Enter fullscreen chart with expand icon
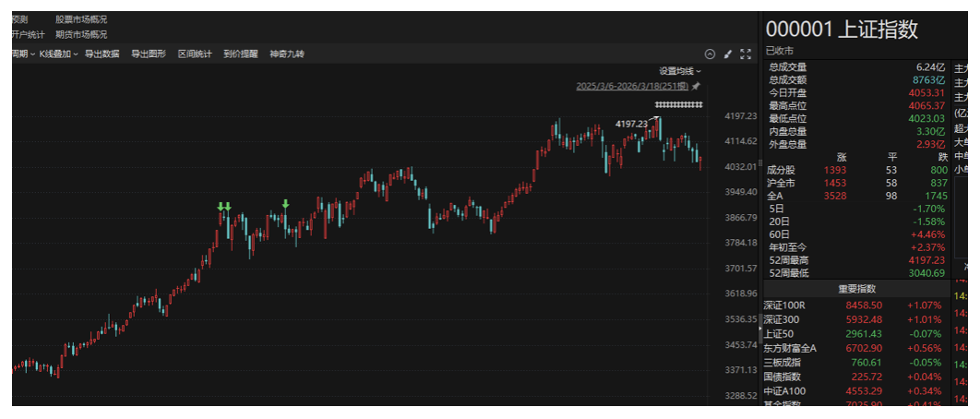 click(746, 54)
